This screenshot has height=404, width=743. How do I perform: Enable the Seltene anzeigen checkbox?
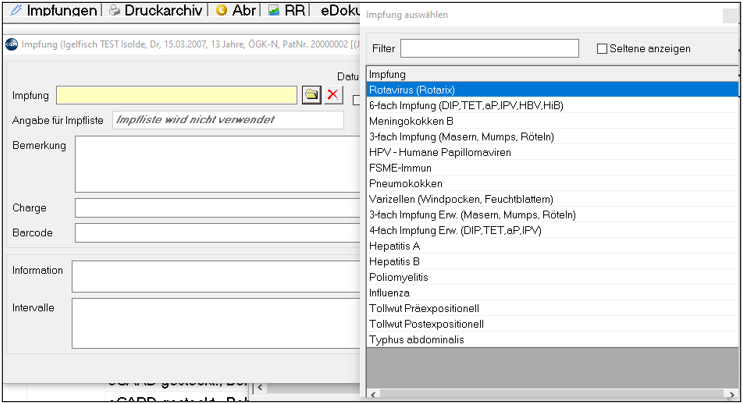602,48
